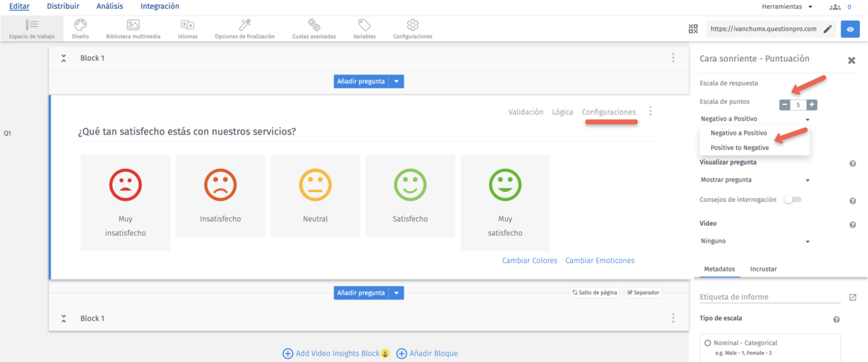868x362 pixels.
Task: Open the Cuotas avanzadas icon
Action: pyautogui.click(x=314, y=25)
